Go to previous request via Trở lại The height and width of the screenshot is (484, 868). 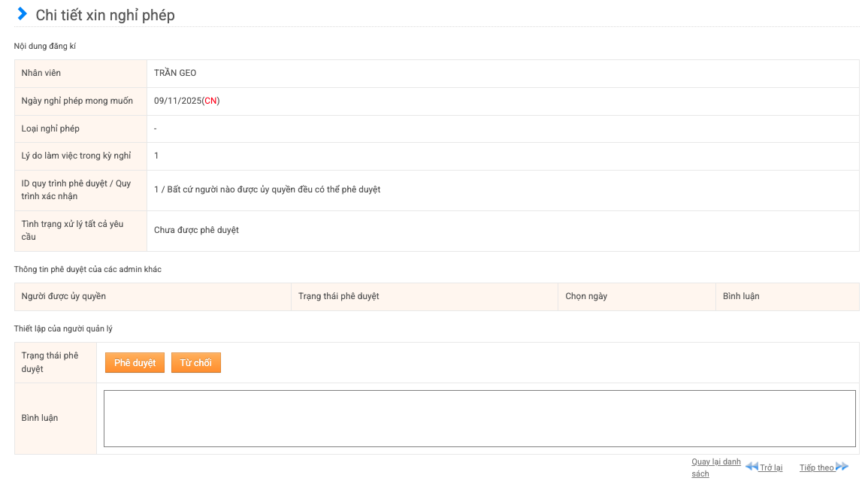click(x=770, y=467)
